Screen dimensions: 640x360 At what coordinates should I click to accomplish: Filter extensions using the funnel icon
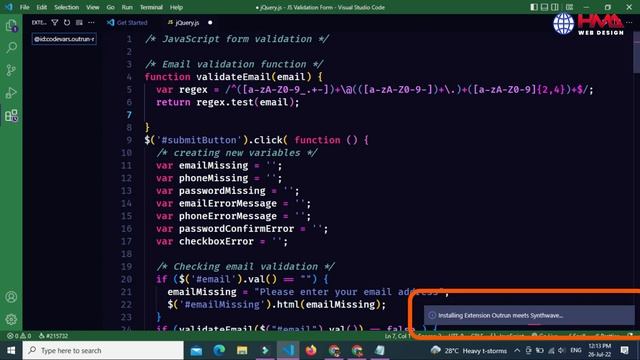point(55,22)
